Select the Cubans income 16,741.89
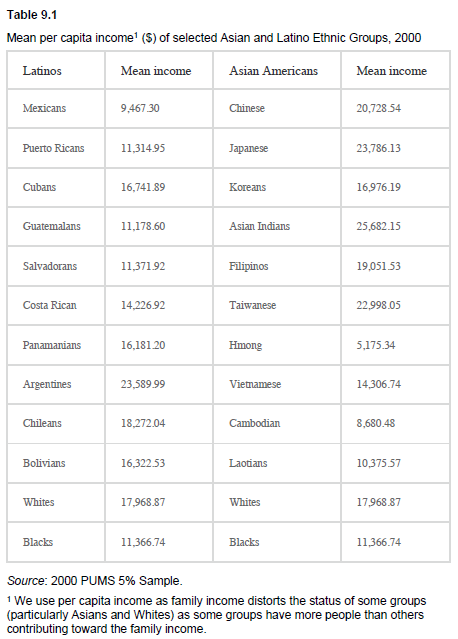Screen dimensions: 458x639 [143, 187]
